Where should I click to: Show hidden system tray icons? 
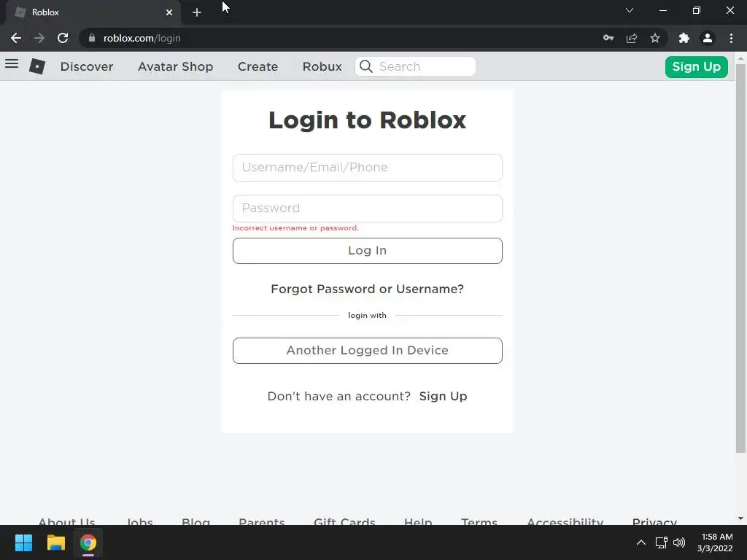tap(641, 542)
